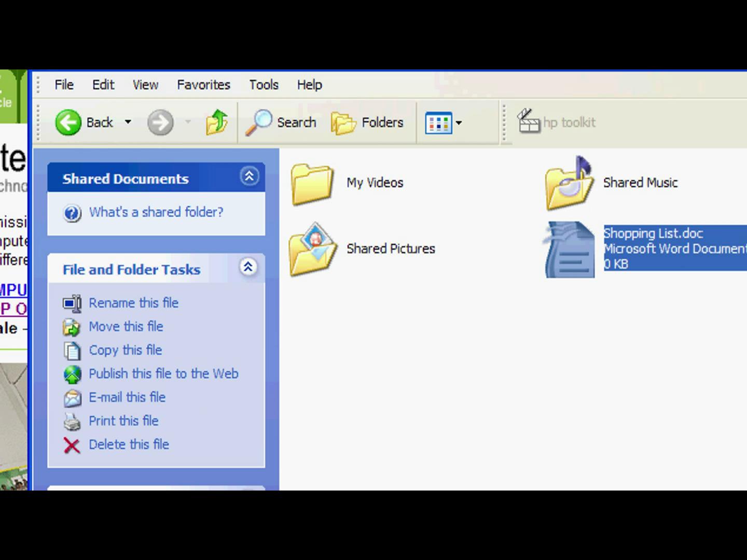Click 'Rename this file' link
The image size is (747, 560).
coord(133,303)
